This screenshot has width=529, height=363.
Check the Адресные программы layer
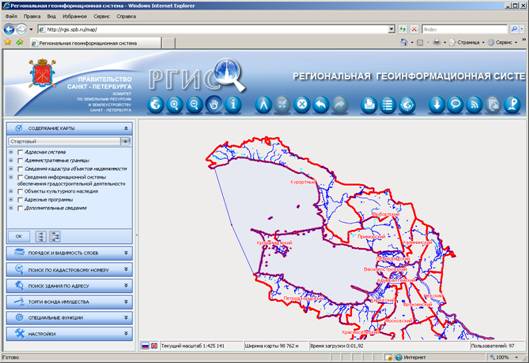click(20, 200)
